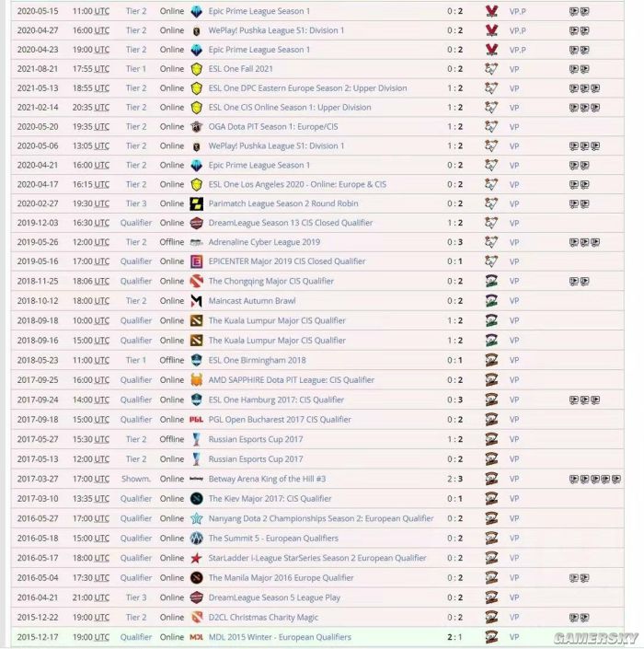The image size is (644, 649).
Task: Click the ESL One Birmingham 2018 icon
Action: pyautogui.click(x=197, y=360)
